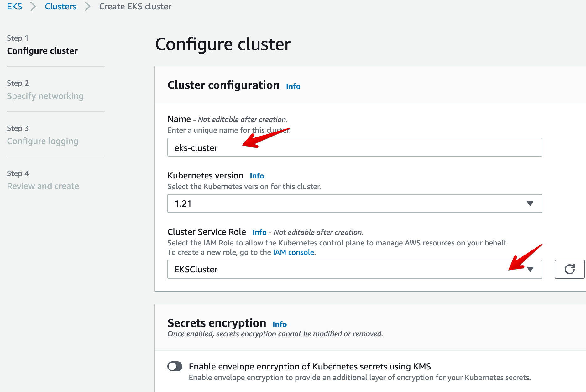
Task: Open the IAM console link
Action: point(293,252)
